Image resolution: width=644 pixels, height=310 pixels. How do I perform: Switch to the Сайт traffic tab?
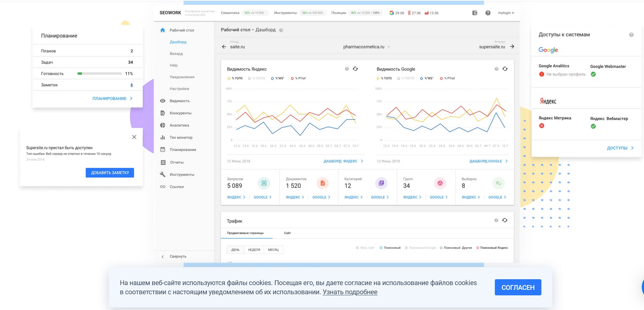coord(287,233)
